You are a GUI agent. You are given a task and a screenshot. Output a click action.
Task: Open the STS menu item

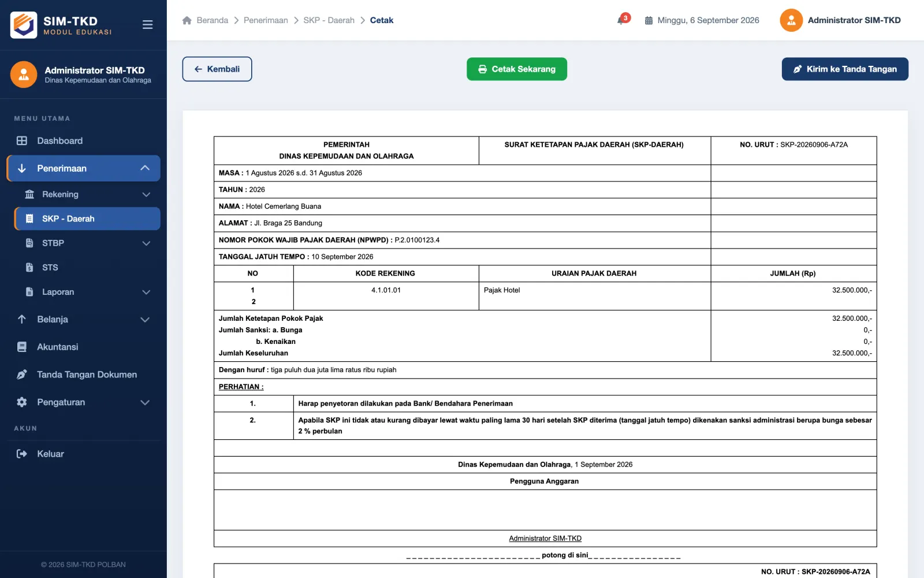87,267
